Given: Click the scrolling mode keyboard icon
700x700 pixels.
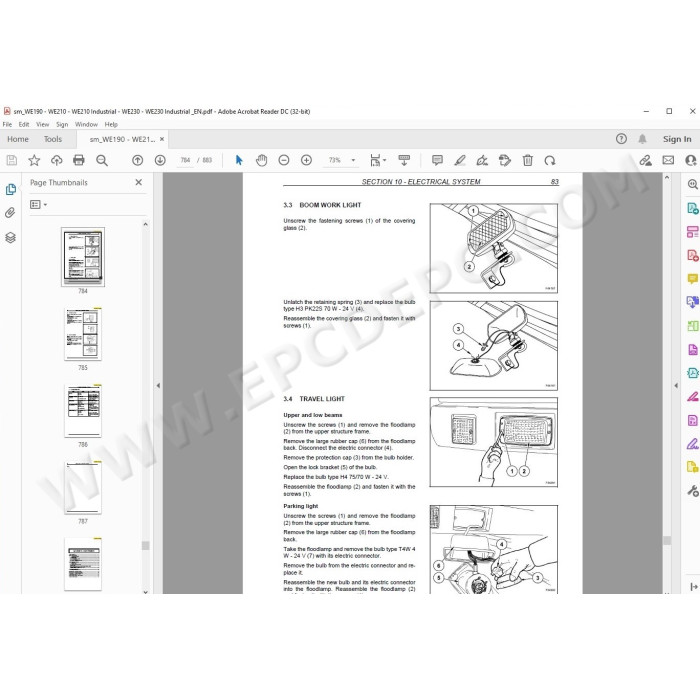Looking at the screenshot, I should tap(404, 160).
